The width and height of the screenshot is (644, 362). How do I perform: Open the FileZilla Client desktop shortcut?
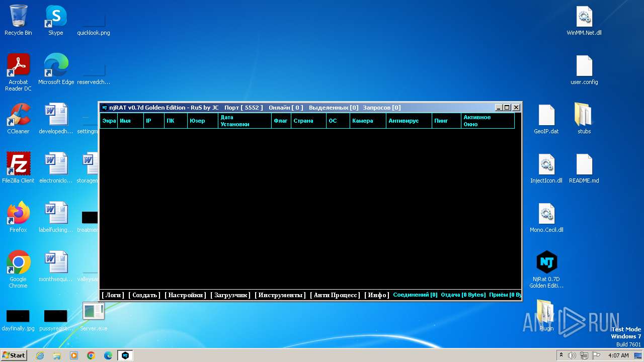[18, 168]
